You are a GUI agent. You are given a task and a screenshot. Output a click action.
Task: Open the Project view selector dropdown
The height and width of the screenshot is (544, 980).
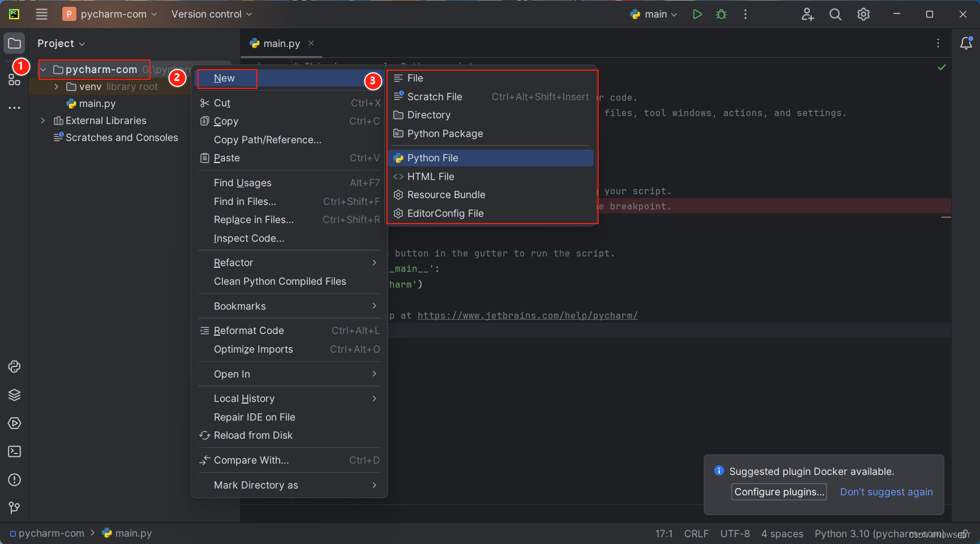tap(61, 44)
